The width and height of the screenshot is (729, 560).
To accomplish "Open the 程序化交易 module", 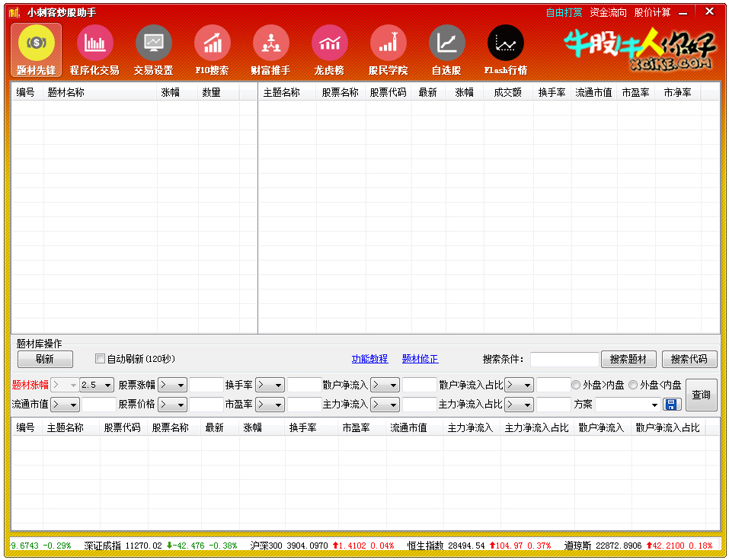I will 94,50.
